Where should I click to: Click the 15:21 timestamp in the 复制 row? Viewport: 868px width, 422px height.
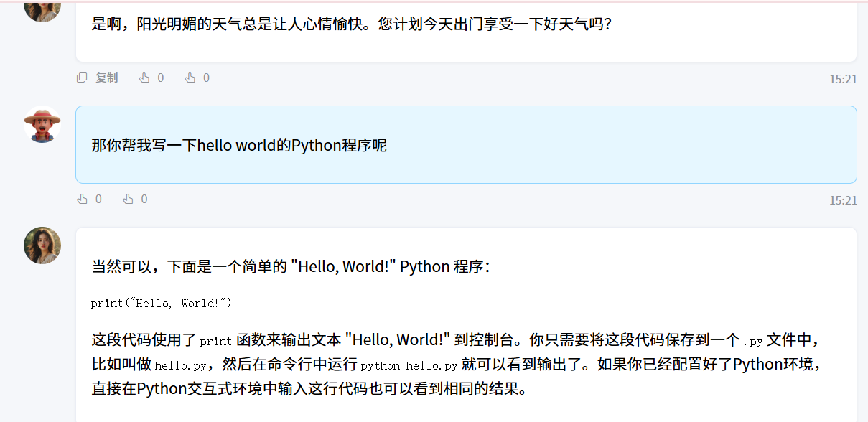point(843,79)
